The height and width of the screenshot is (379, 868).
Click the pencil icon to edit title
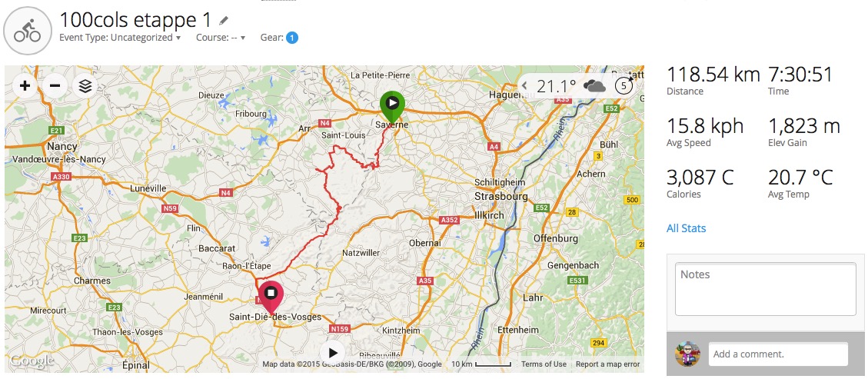pyautogui.click(x=224, y=21)
